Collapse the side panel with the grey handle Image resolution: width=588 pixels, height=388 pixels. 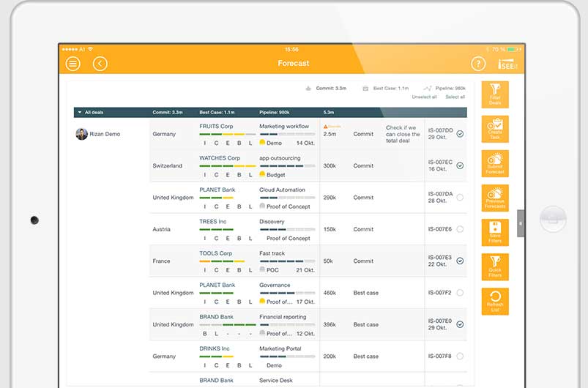tap(521, 223)
